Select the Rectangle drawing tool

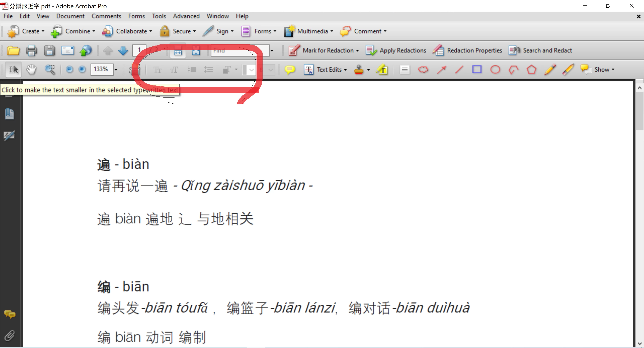(x=477, y=69)
